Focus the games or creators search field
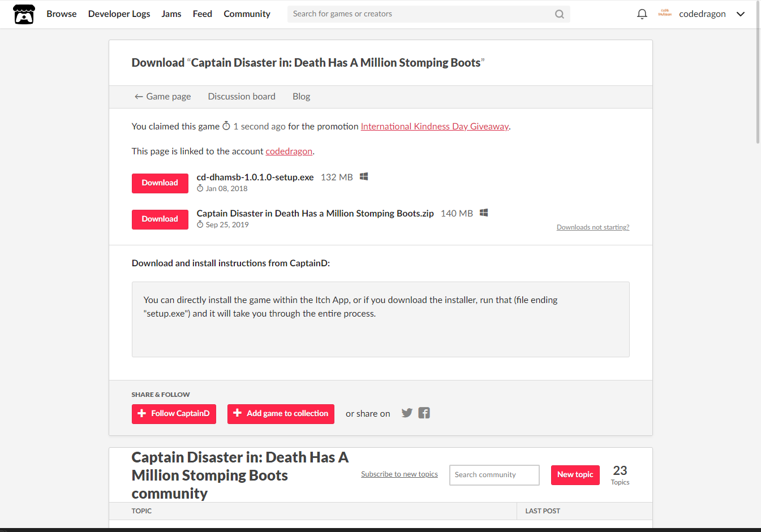 click(421, 14)
